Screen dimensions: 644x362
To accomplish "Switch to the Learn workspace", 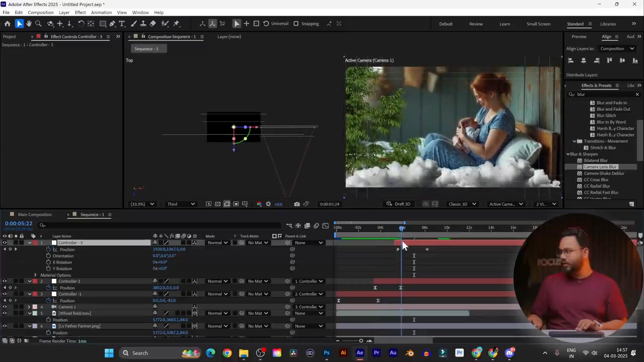I will pyautogui.click(x=505, y=24).
